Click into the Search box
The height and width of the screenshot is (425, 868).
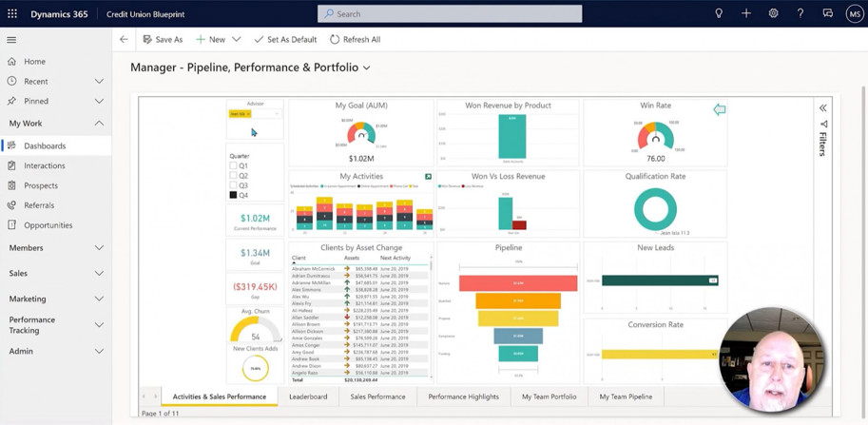click(450, 14)
